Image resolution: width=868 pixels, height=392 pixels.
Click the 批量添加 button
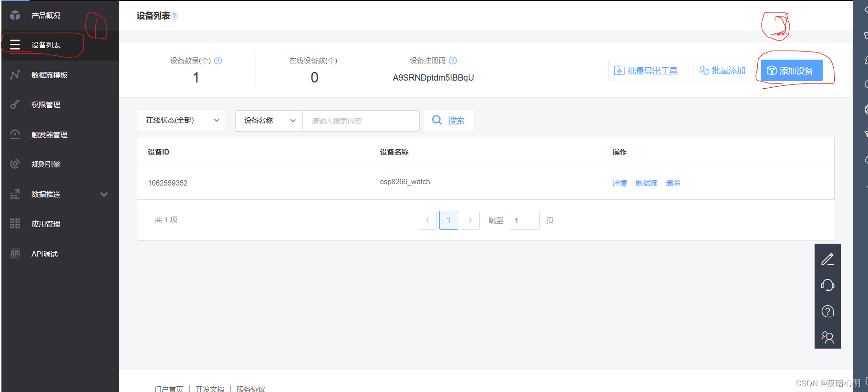pyautogui.click(x=723, y=71)
